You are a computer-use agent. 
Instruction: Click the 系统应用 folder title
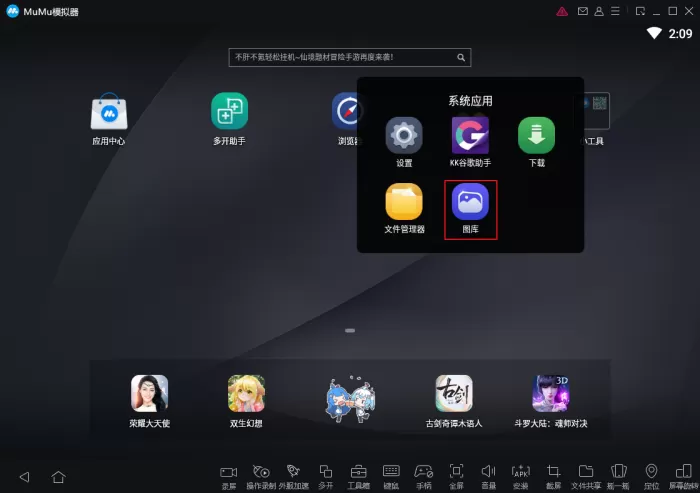[470, 101]
